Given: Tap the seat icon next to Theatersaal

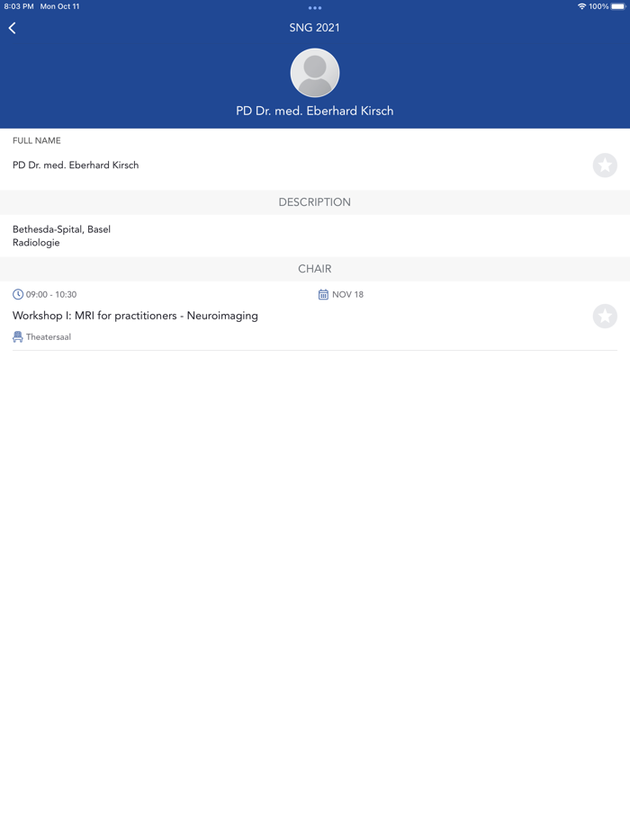Looking at the screenshot, I should (x=18, y=337).
